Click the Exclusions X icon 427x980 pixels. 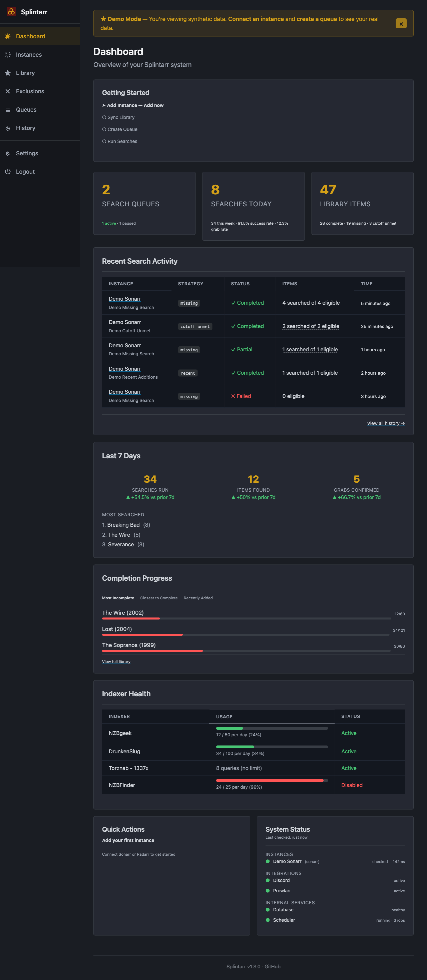tap(8, 91)
